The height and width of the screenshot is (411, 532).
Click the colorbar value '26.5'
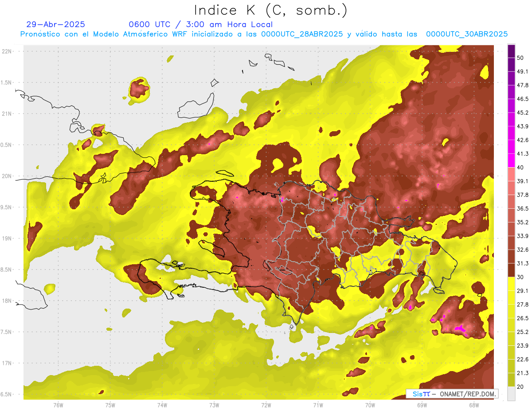(523, 318)
